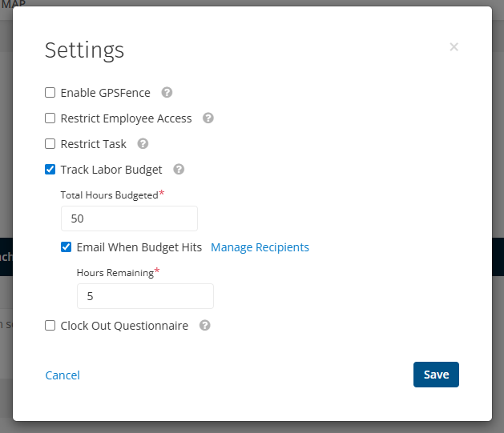504x433 pixels.
Task: Tick the Restrict Task checkbox
Action: pyautogui.click(x=50, y=144)
